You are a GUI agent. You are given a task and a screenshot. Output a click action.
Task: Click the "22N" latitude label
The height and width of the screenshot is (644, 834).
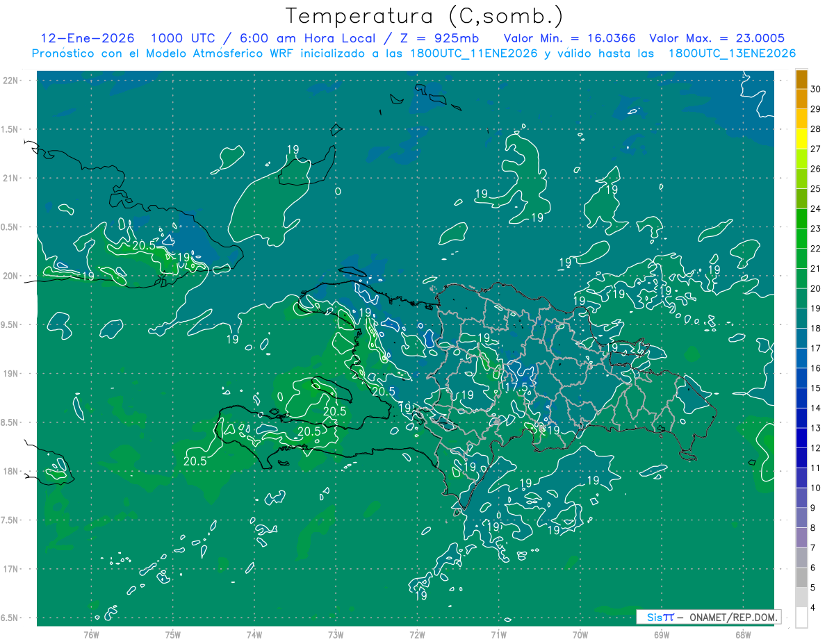(x=11, y=81)
